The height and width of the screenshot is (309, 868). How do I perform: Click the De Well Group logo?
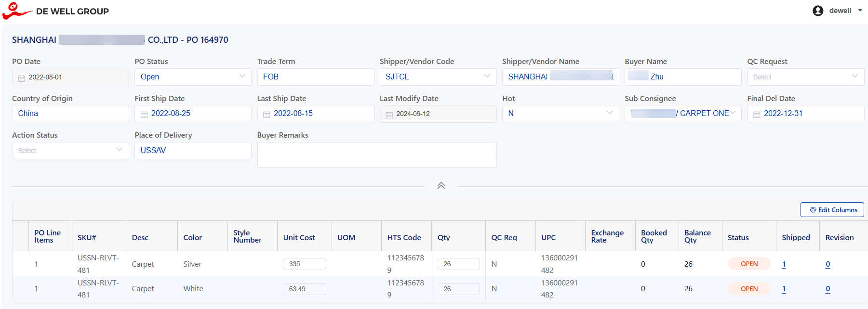[17, 11]
